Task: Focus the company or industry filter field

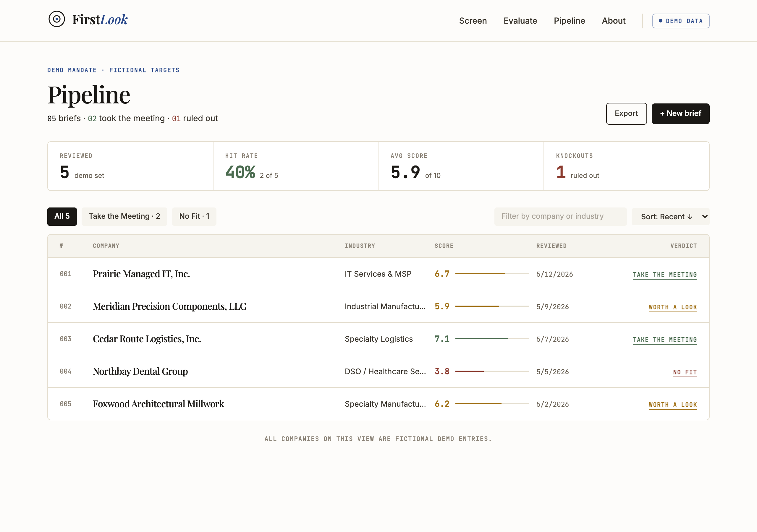Action: [x=560, y=216]
